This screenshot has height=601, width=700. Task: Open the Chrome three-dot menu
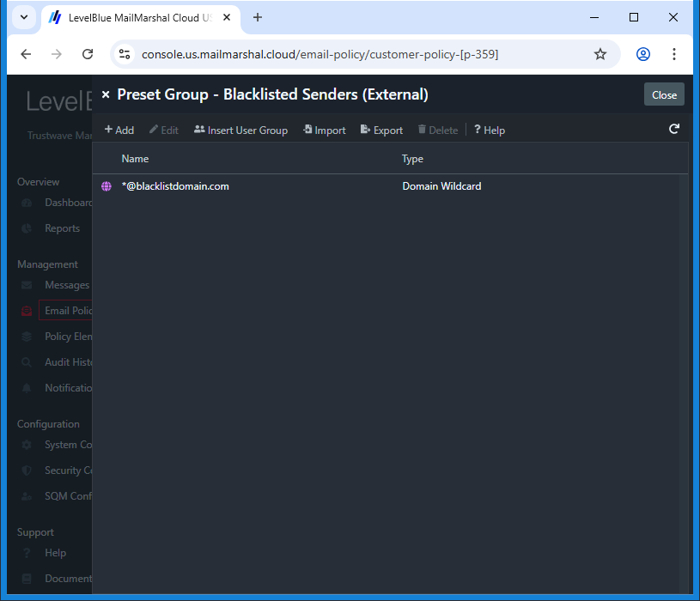tap(674, 54)
